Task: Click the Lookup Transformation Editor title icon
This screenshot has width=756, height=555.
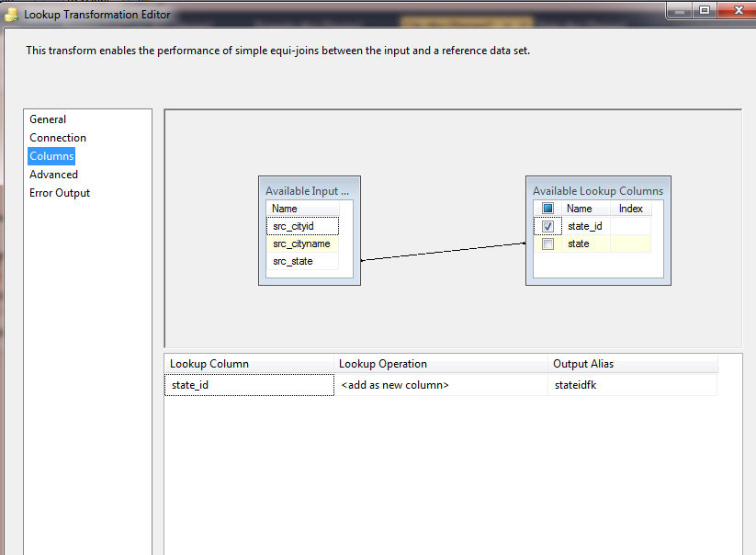Action: coord(11,14)
